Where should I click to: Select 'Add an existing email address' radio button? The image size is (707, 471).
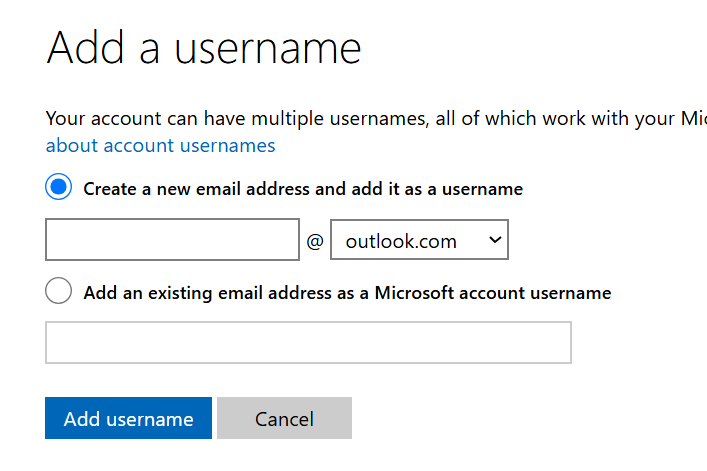[x=58, y=291]
